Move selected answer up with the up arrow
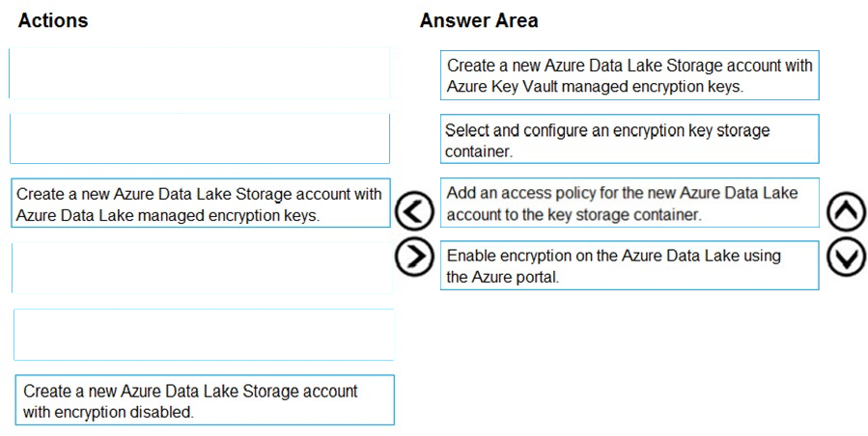The height and width of the screenshot is (436, 868). point(846,210)
